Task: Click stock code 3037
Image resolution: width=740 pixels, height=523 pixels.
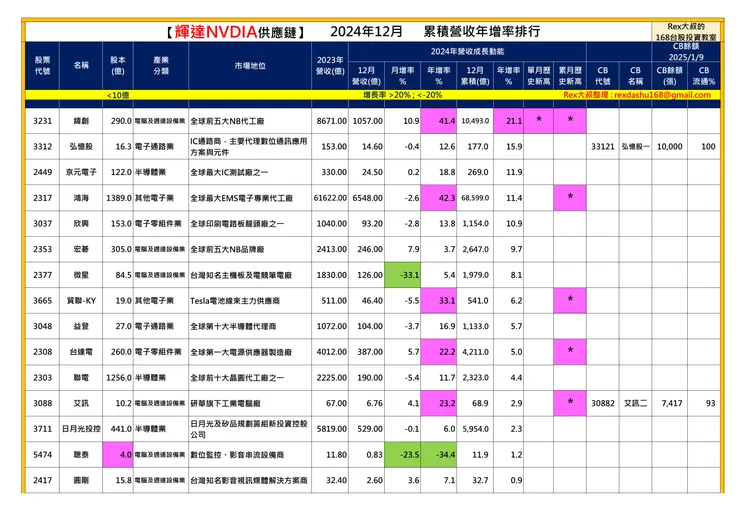Action: [x=42, y=223]
